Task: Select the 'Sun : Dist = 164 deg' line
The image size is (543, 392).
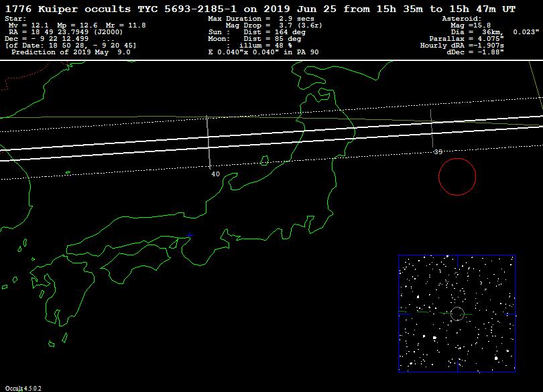Action: click(x=257, y=32)
